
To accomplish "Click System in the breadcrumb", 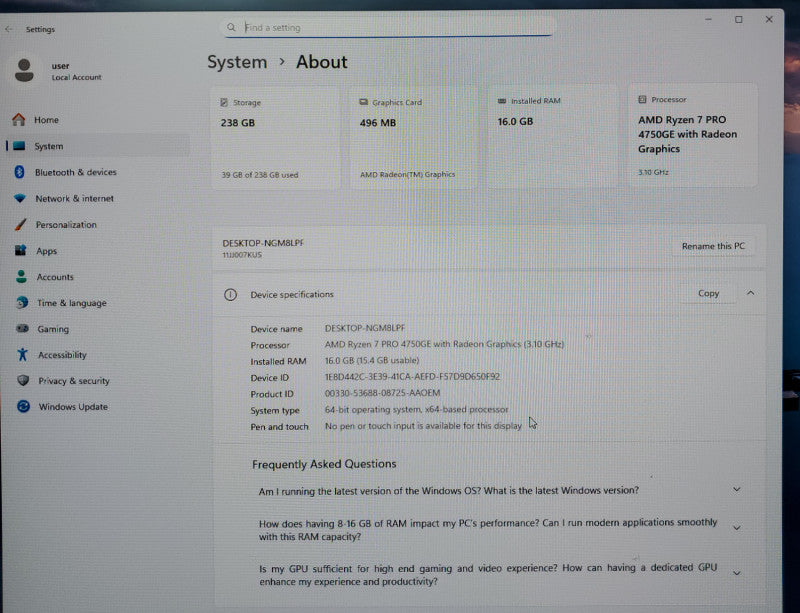I will (x=237, y=62).
